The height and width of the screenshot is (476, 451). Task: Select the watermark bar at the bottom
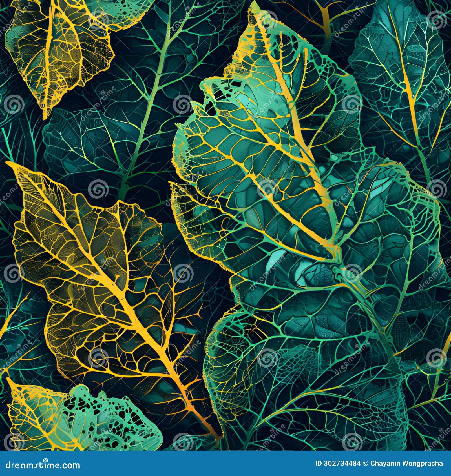tap(225, 463)
